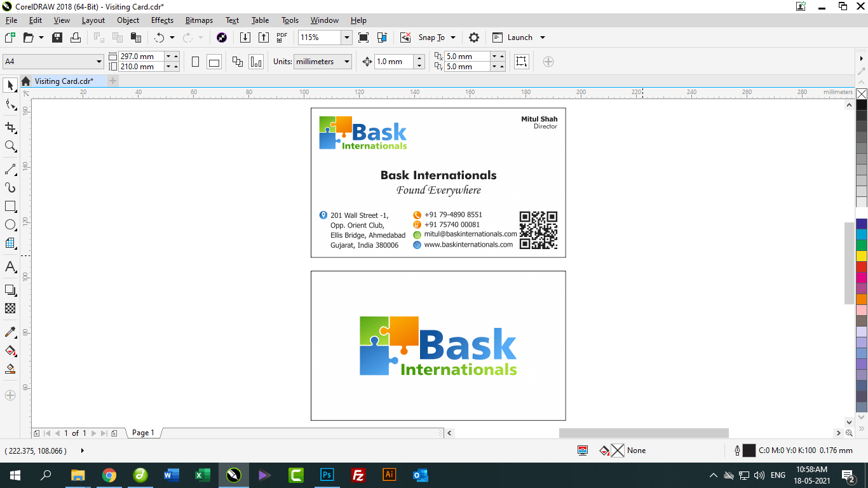
Task: Go to the last page button
Action: click(x=104, y=433)
